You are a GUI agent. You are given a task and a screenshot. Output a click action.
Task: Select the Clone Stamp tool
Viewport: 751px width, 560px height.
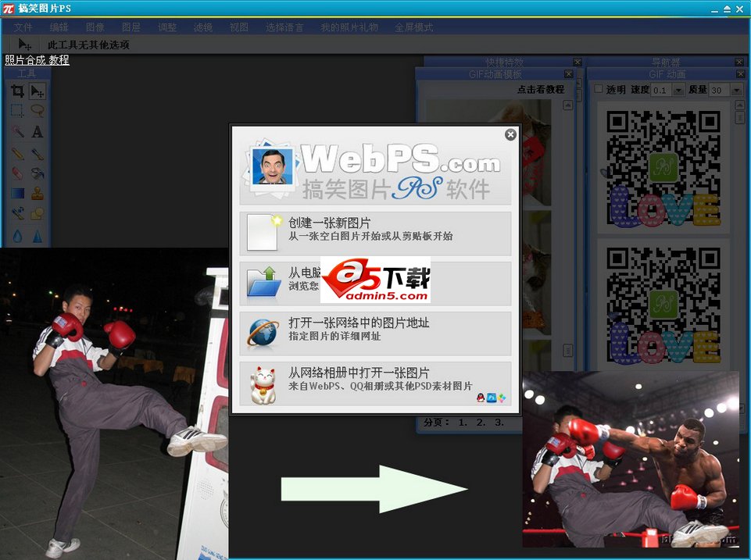pos(37,194)
